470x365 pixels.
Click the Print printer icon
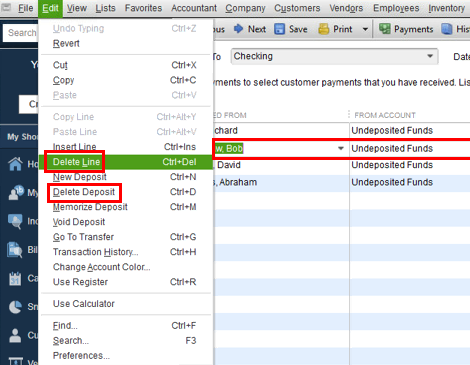coord(323,29)
